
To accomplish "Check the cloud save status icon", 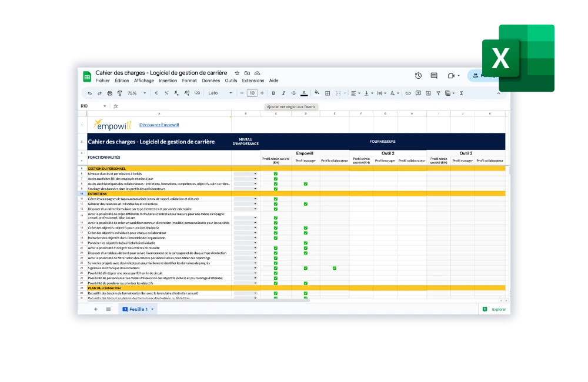I will (x=258, y=73).
